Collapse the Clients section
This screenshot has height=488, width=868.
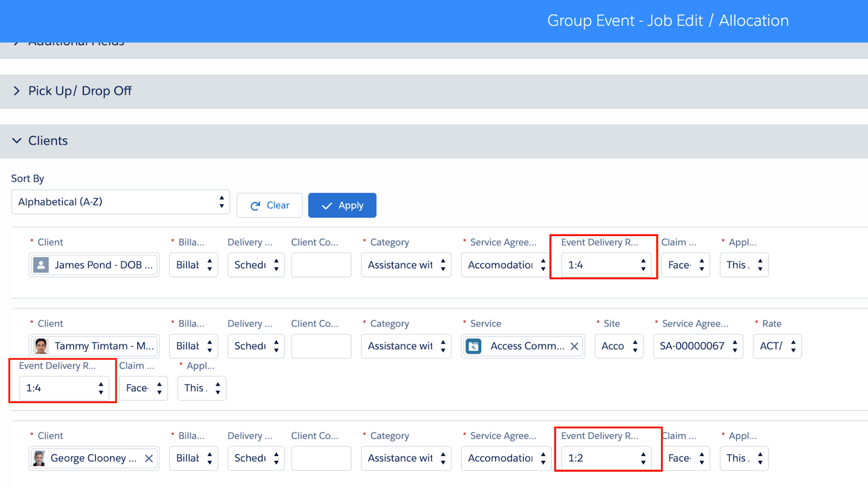coord(17,141)
